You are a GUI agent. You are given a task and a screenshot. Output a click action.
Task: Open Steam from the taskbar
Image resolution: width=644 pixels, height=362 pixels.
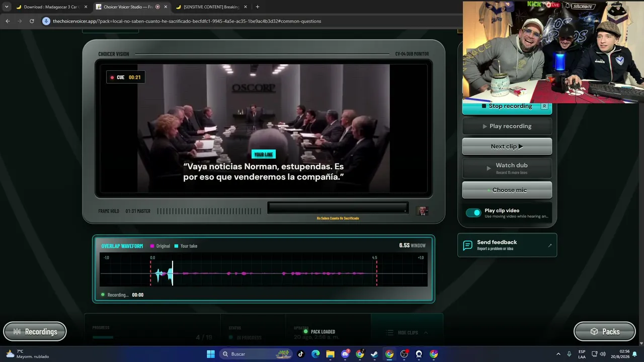click(x=374, y=354)
